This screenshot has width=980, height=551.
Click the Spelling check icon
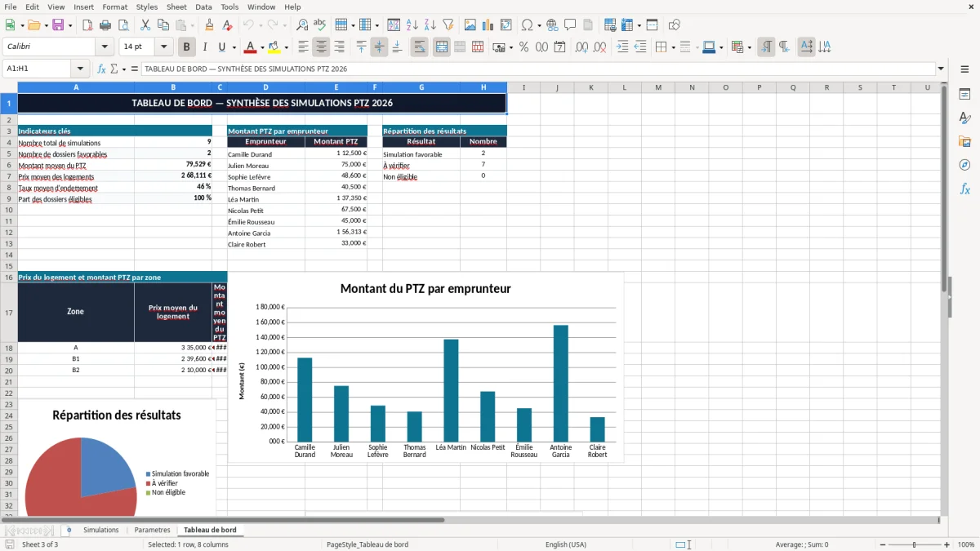(x=320, y=25)
